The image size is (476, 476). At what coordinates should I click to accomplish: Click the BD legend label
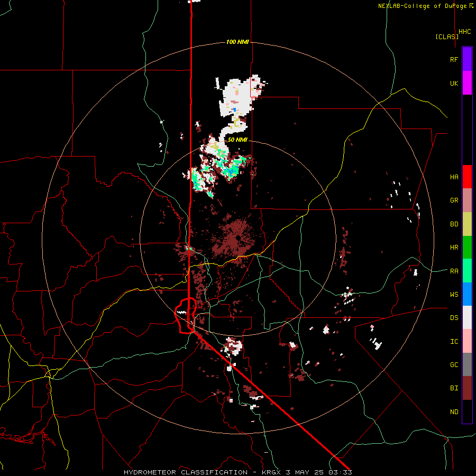pyautogui.click(x=454, y=224)
